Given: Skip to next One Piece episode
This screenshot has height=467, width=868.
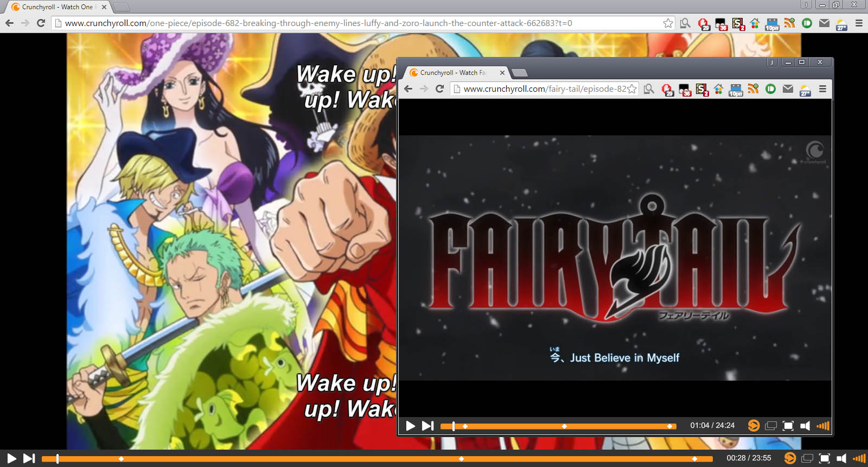Looking at the screenshot, I should pyautogui.click(x=29, y=458).
